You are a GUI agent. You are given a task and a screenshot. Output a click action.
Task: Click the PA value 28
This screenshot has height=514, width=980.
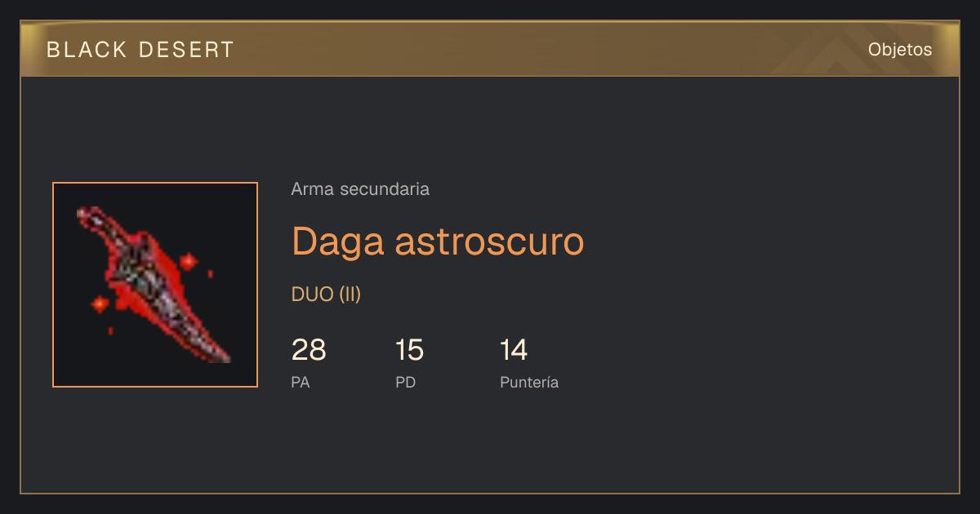pyautogui.click(x=309, y=350)
